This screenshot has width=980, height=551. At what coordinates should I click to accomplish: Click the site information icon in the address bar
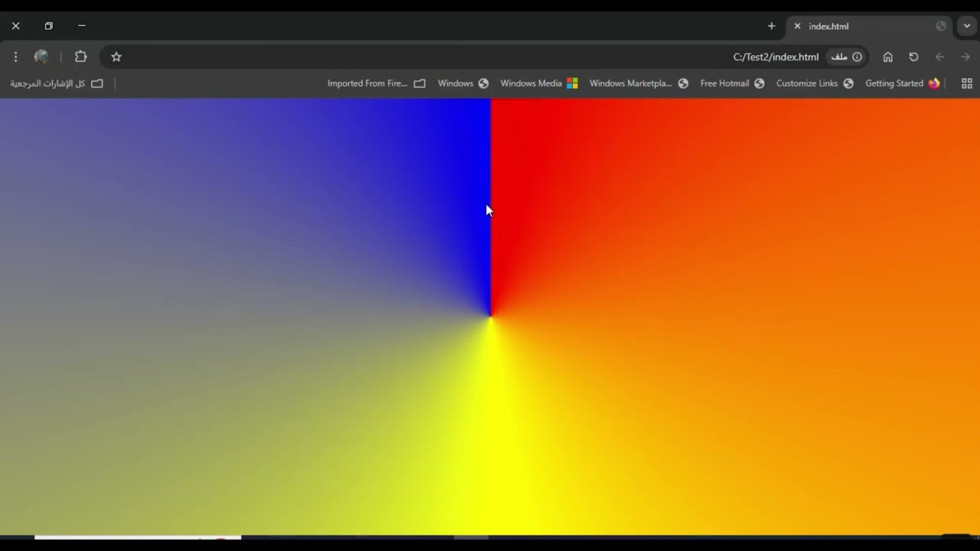pos(857,57)
